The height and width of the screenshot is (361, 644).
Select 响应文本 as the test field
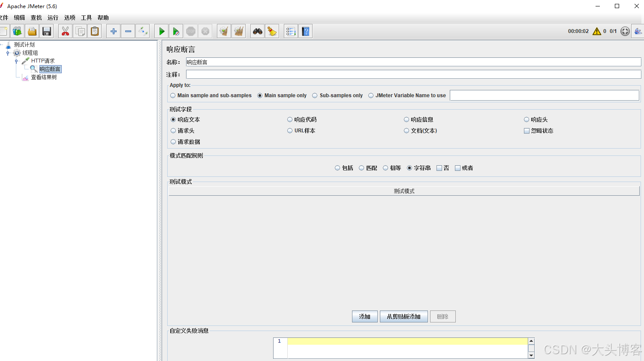[185, 119]
